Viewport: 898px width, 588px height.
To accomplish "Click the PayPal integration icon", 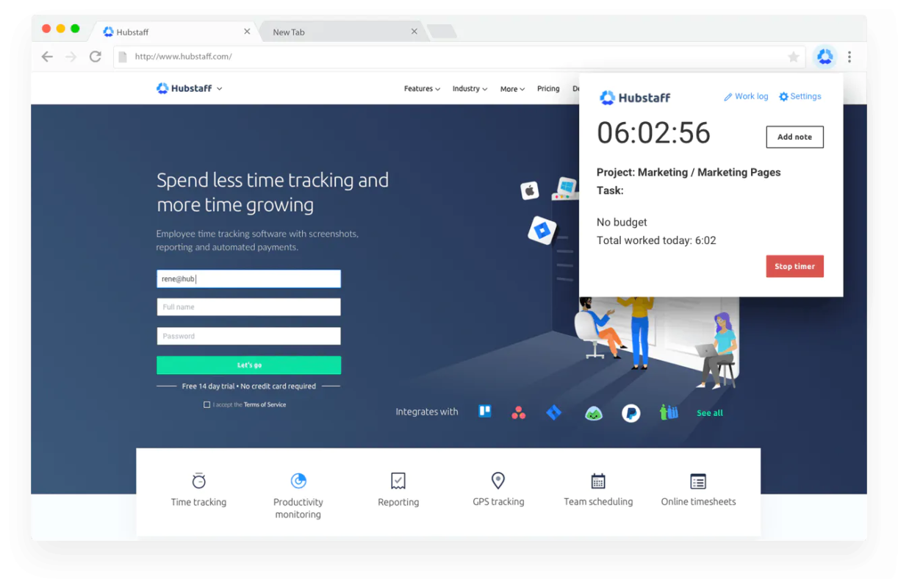I will click(x=631, y=413).
